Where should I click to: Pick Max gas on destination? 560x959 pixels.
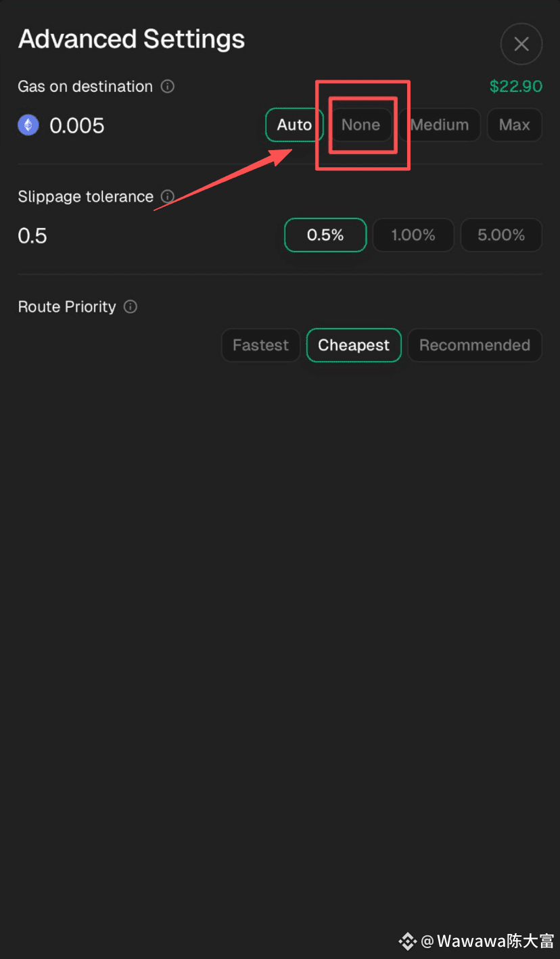[x=515, y=125]
